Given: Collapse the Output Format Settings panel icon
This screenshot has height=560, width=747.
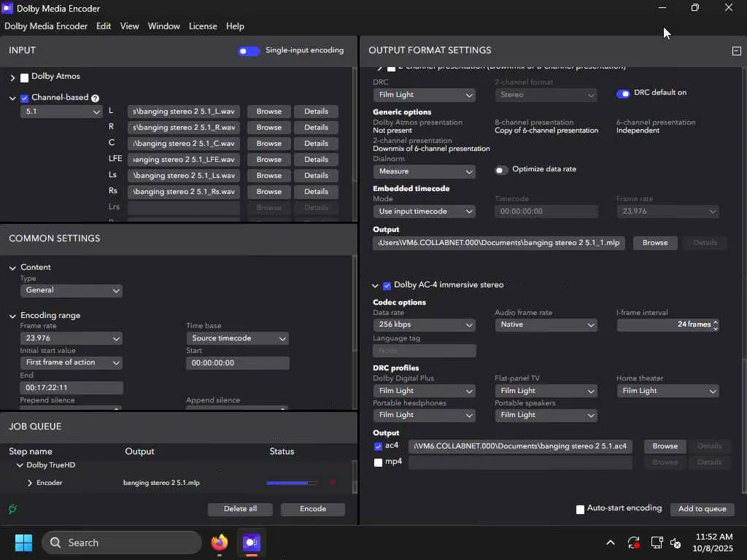Looking at the screenshot, I should pos(737,51).
